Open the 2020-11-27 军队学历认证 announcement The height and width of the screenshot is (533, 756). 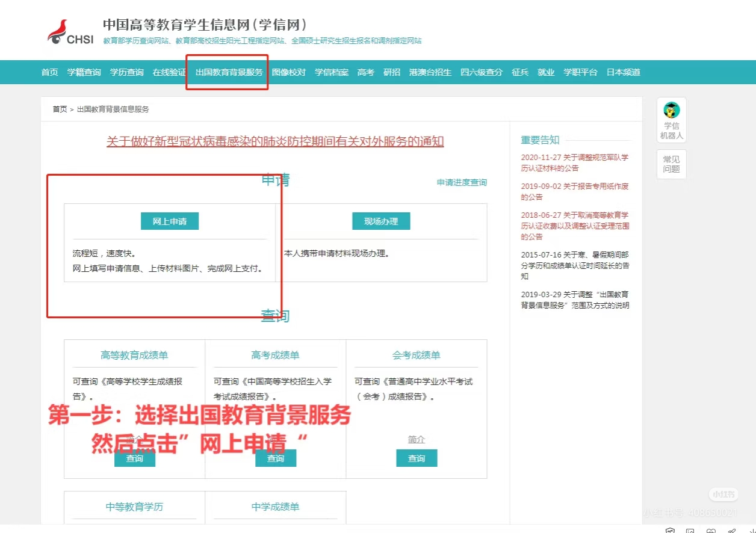[574, 162]
